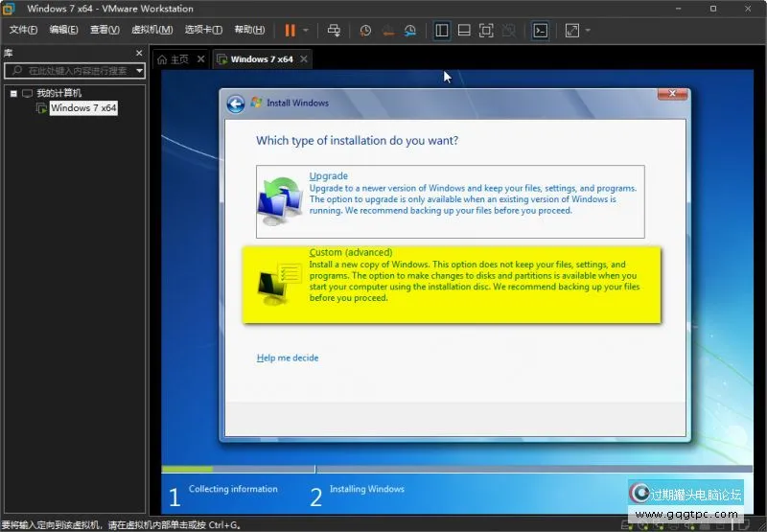Image resolution: width=767 pixels, height=532 pixels.
Task: Open the snapshot manager icon
Action: coord(410,30)
